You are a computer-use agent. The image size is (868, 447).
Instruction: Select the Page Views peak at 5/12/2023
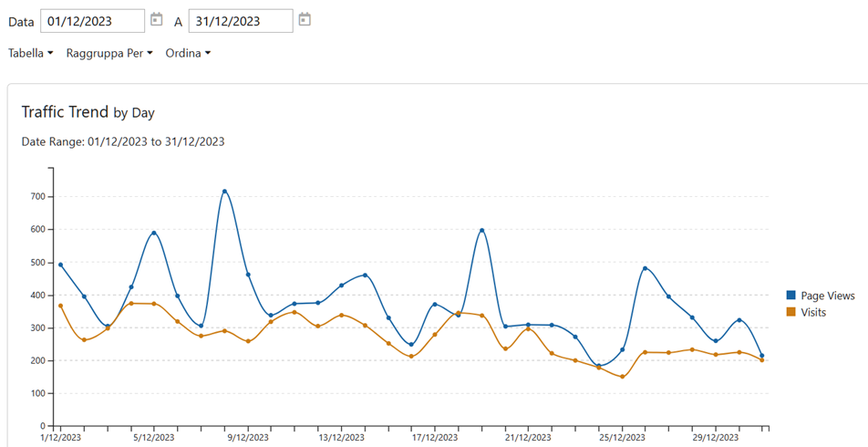(154, 233)
